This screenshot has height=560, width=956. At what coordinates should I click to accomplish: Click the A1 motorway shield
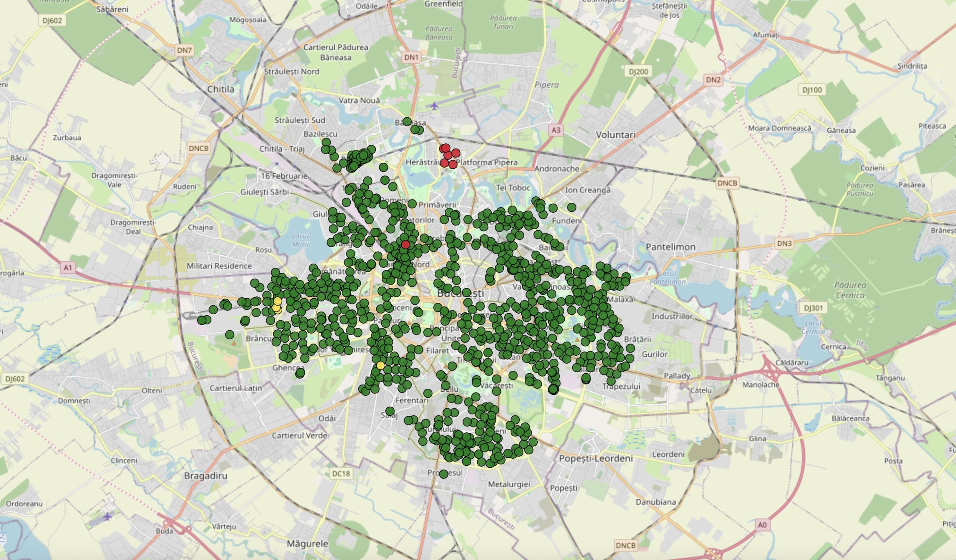point(68,268)
